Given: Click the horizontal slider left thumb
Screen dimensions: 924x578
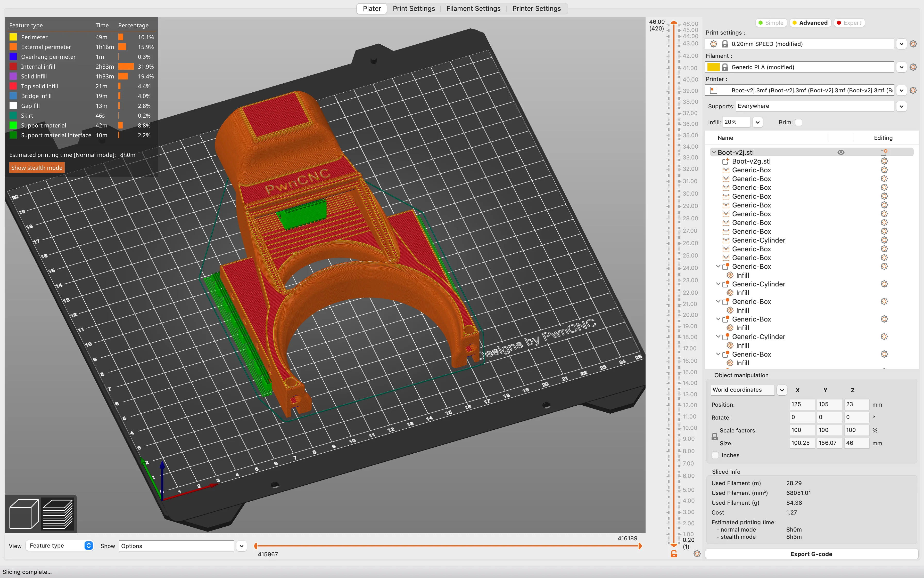Looking at the screenshot, I should (255, 546).
